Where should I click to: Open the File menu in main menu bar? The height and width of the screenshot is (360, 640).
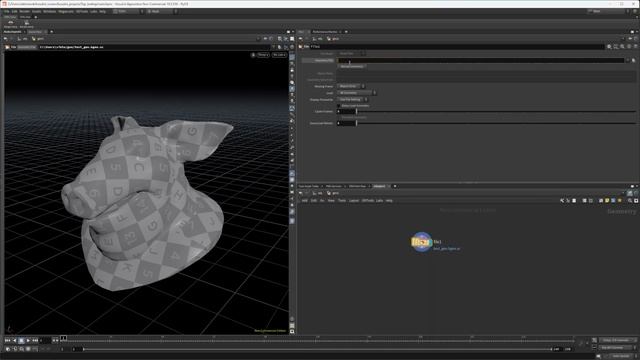click(x=7, y=11)
